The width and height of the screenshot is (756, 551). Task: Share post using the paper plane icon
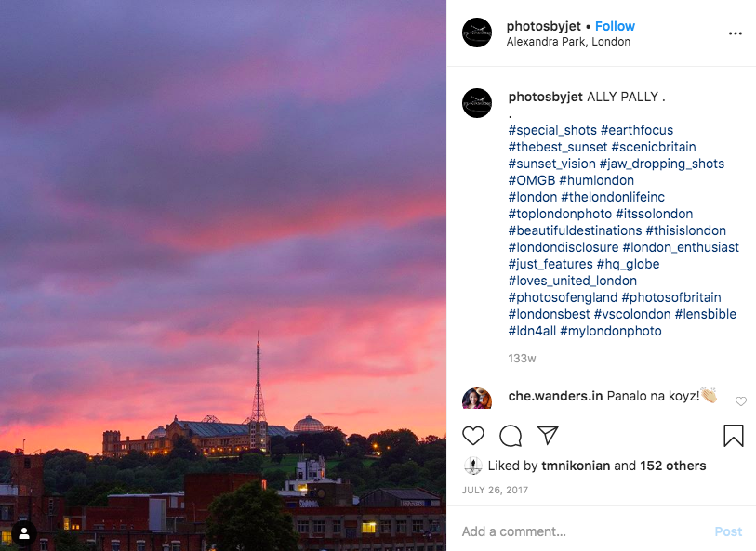pos(548,436)
